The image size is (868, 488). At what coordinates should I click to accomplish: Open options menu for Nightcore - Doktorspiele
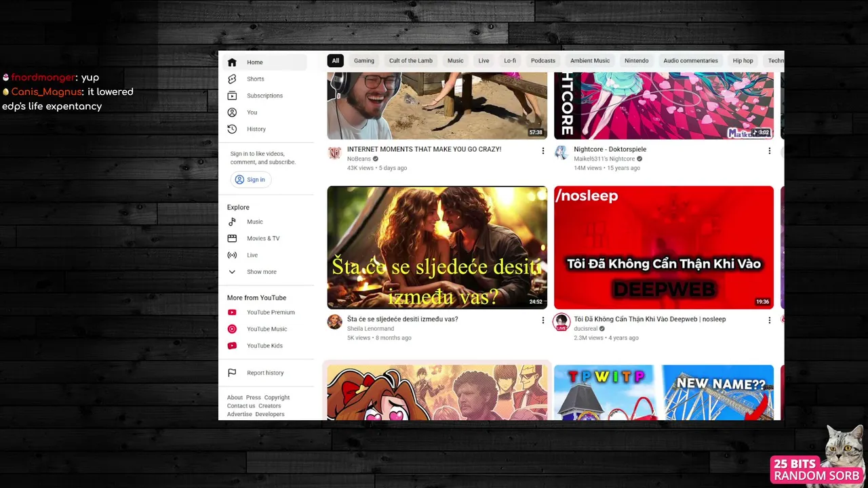click(769, 151)
